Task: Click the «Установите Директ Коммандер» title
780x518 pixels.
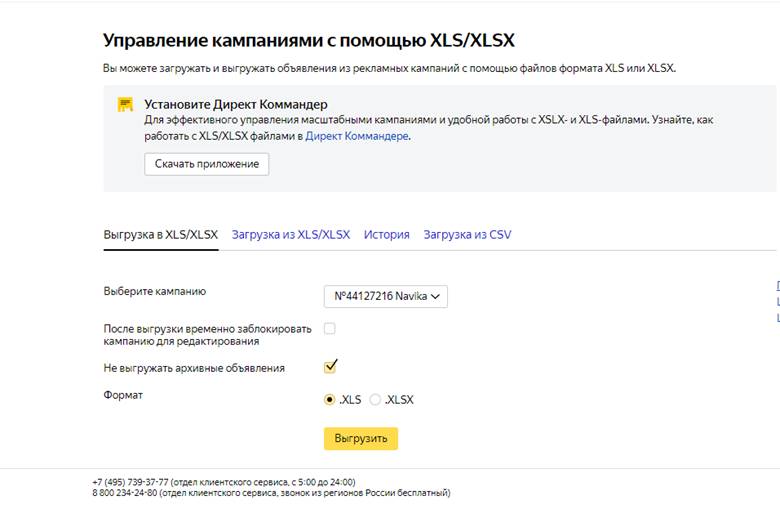Action: click(x=235, y=104)
